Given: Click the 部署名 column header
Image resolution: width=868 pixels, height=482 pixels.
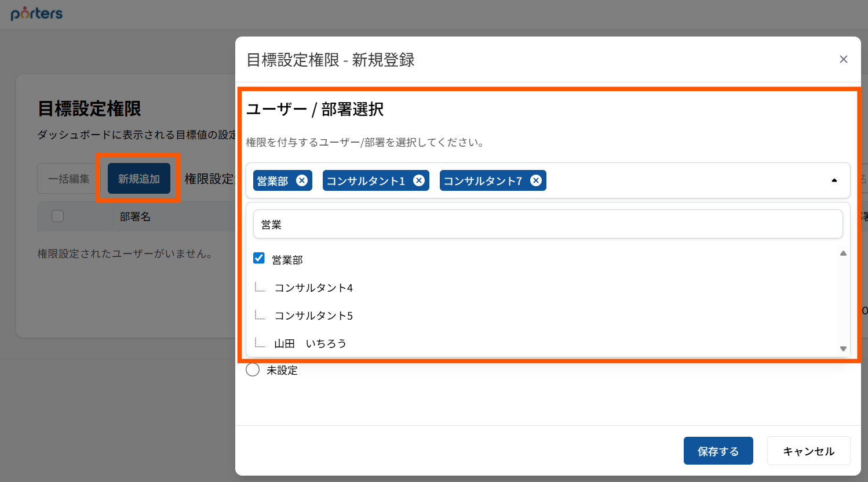Looking at the screenshot, I should 135,216.
